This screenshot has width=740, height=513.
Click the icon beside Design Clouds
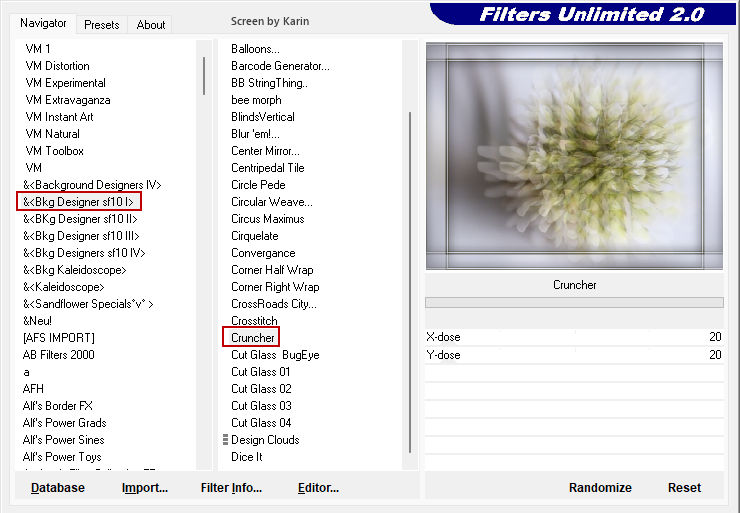[x=225, y=440]
